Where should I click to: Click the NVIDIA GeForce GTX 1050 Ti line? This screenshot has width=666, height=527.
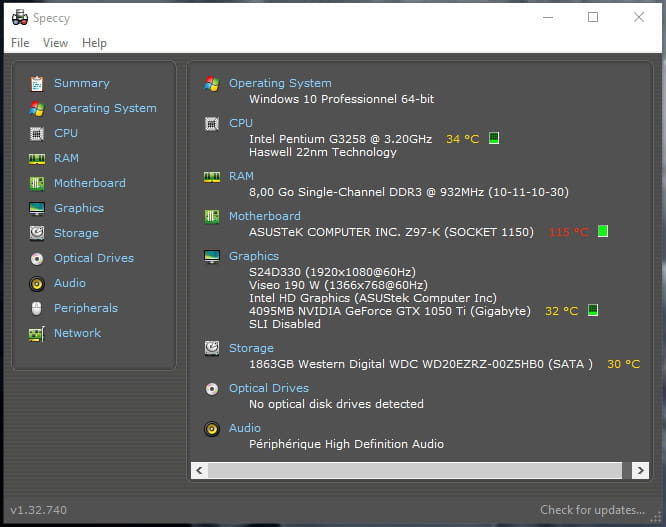pyautogui.click(x=389, y=311)
